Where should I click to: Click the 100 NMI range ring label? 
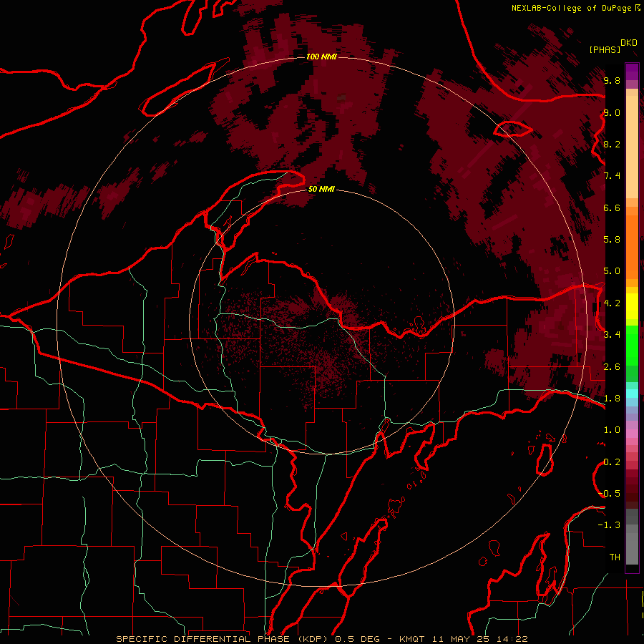(x=321, y=57)
